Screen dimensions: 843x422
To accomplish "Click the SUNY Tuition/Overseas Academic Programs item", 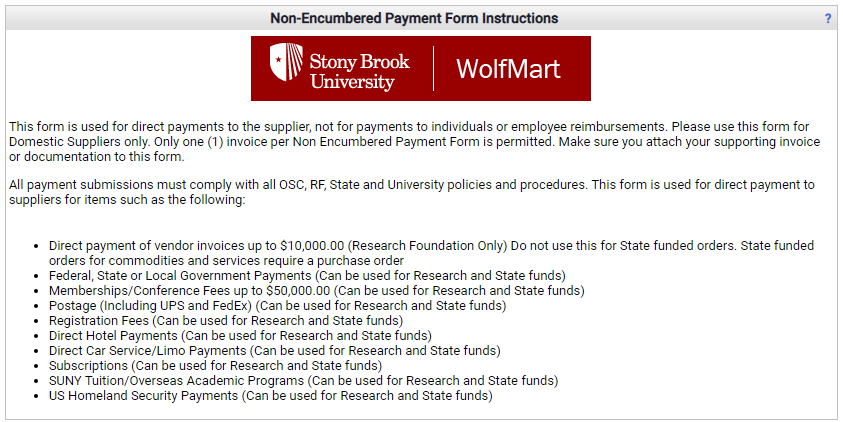I will [x=303, y=380].
